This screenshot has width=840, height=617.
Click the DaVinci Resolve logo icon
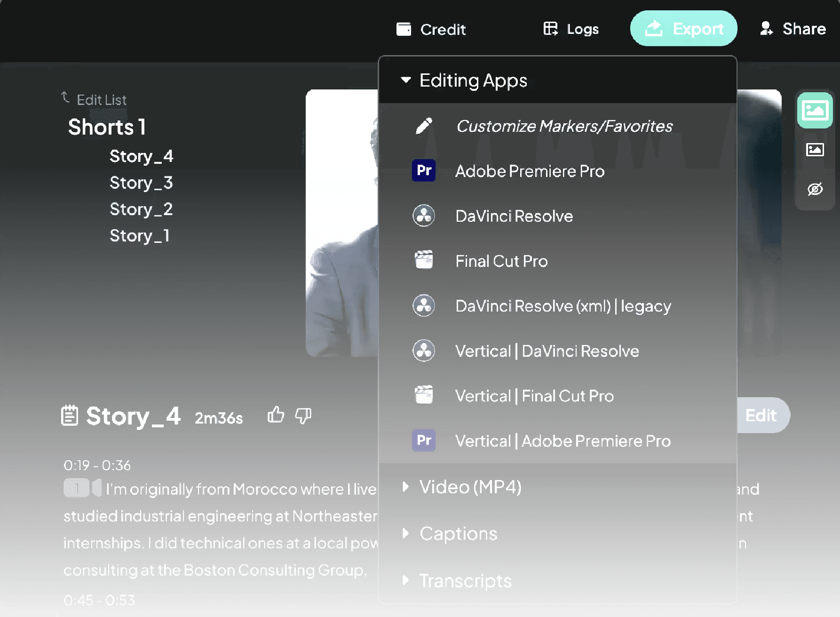[x=424, y=216]
